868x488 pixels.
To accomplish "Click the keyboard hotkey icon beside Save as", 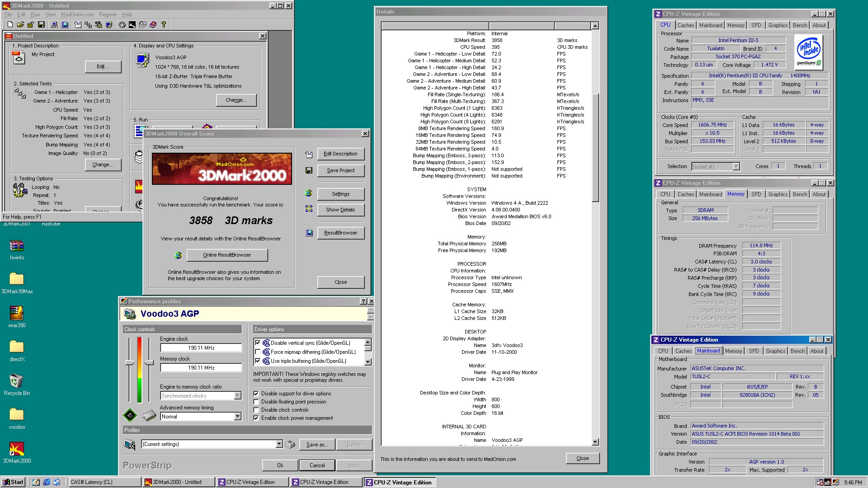I will [290, 445].
